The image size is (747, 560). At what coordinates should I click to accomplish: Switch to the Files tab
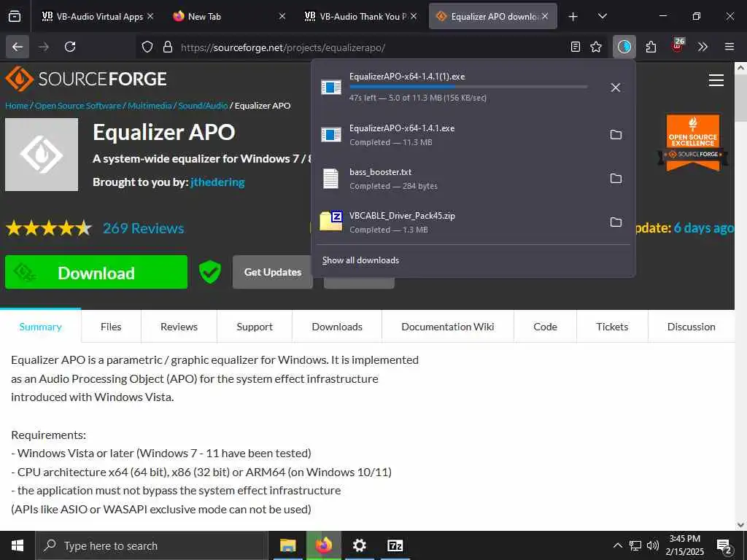[x=111, y=327]
